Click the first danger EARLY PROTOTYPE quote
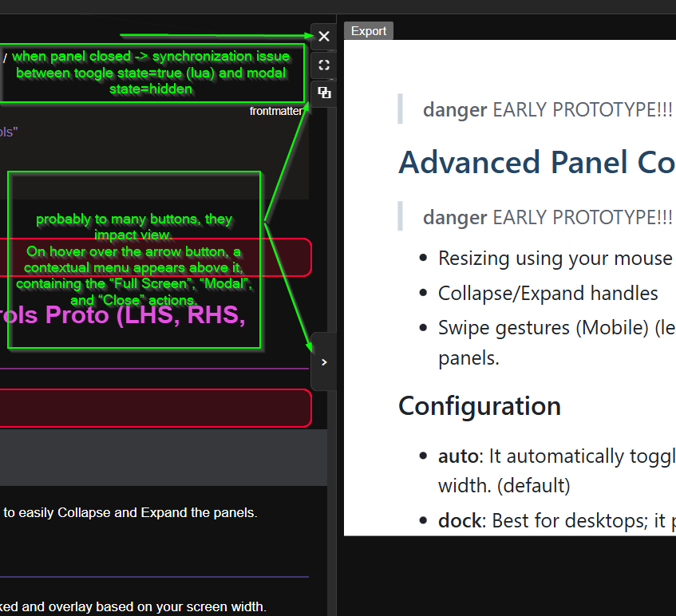 (x=547, y=110)
